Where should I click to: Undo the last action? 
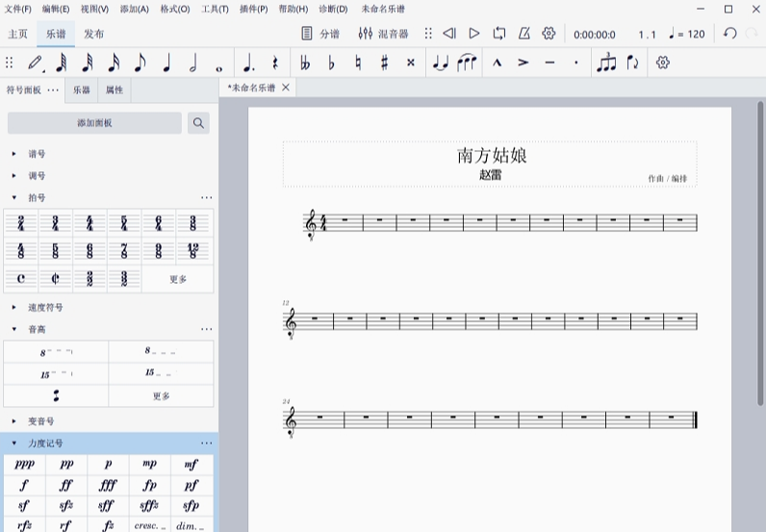tap(729, 34)
